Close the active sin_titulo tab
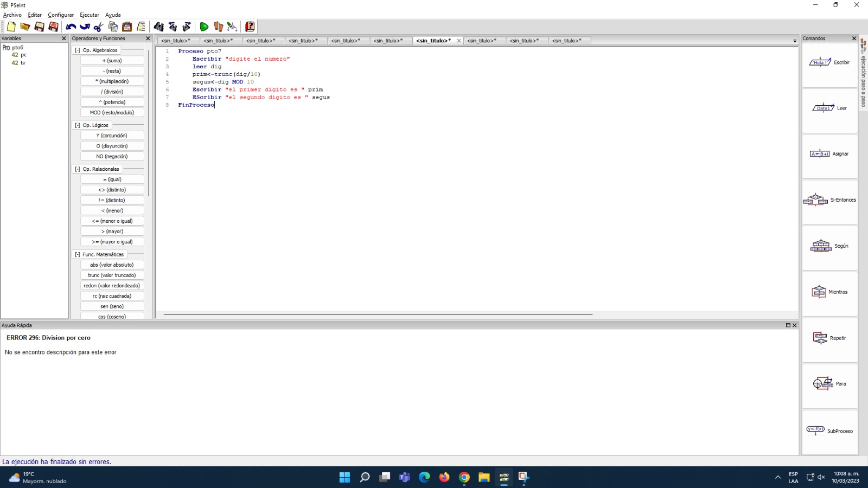Image resolution: width=868 pixels, height=488 pixels. point(459,41)
